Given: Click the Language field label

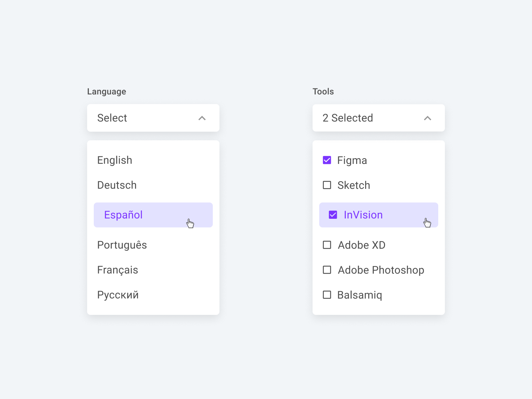Looking at the screenshot, I should point(106,91).
